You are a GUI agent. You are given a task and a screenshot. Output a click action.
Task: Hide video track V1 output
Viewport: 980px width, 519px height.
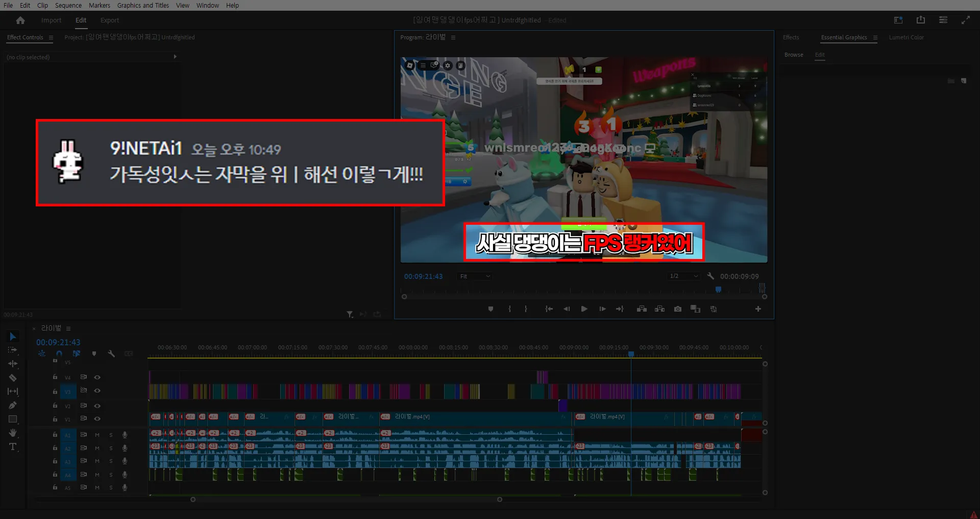click(97, 419)
